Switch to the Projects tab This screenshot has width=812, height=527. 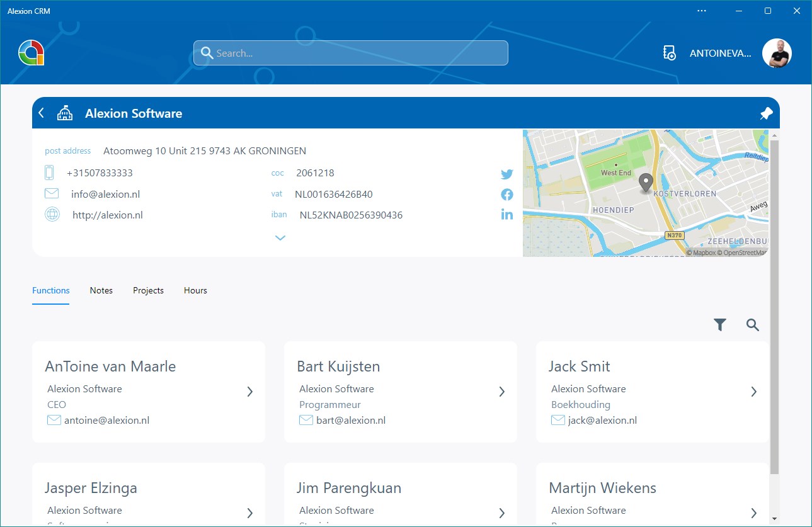pos(148,290)
